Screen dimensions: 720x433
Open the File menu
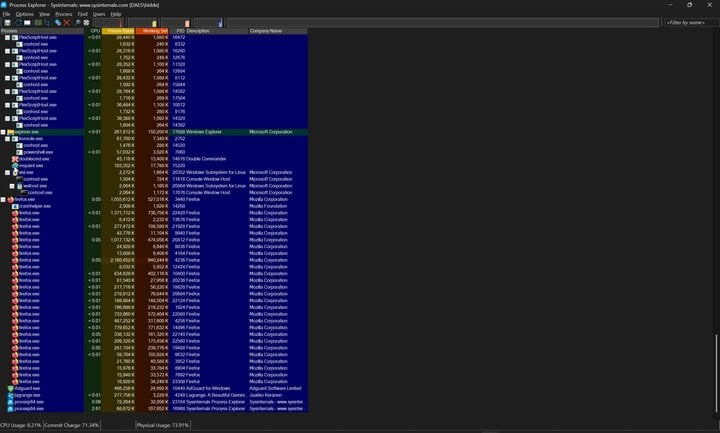point(6,14)
